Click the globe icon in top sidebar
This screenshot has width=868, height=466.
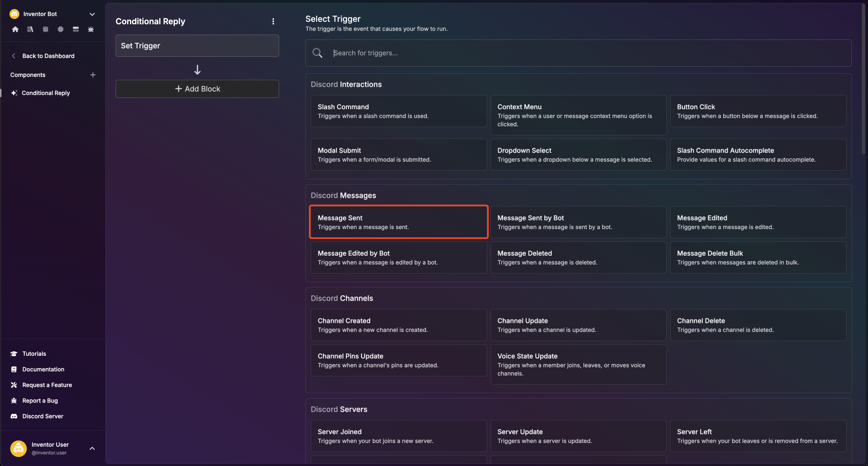60,29
